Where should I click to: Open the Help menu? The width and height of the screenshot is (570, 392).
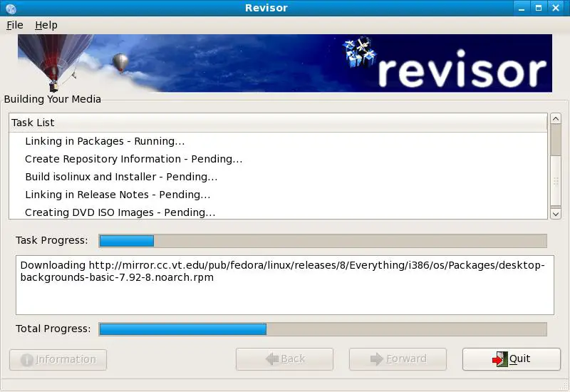point(46,25)
